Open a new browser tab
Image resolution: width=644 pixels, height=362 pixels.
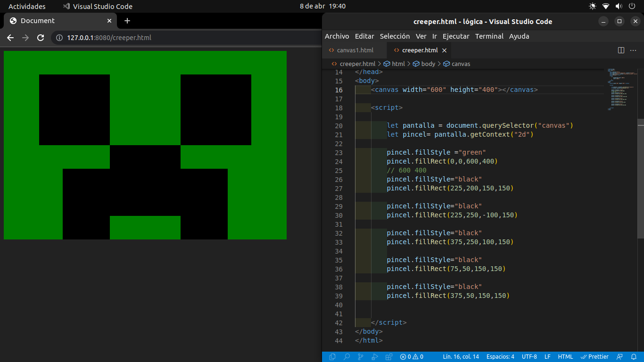(127, 21)
